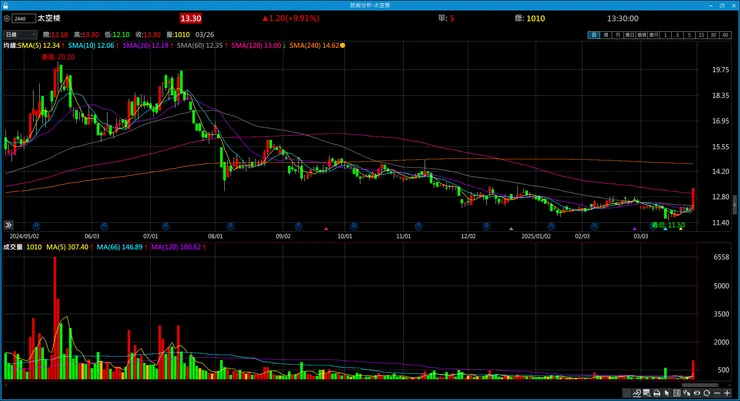This screenshot has height=401, width=740.
Task: Click the SMA(240) 14.62 indicator label
Action: 314,45
